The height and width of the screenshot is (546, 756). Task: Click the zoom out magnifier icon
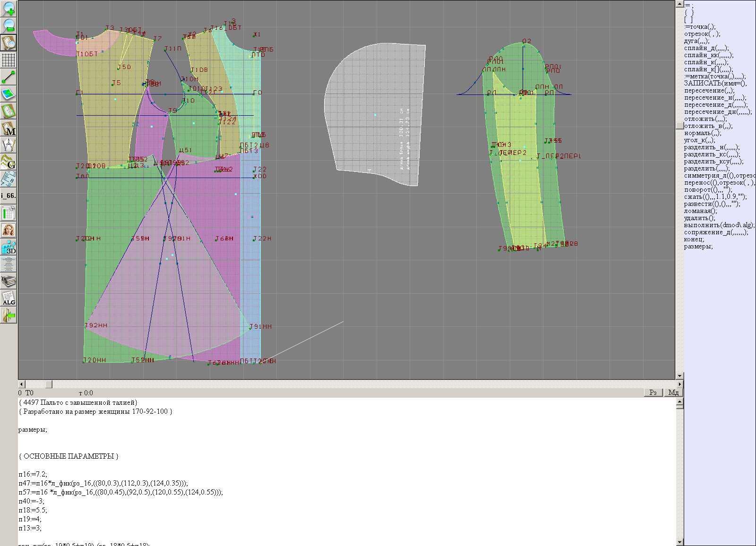(9, 26)
